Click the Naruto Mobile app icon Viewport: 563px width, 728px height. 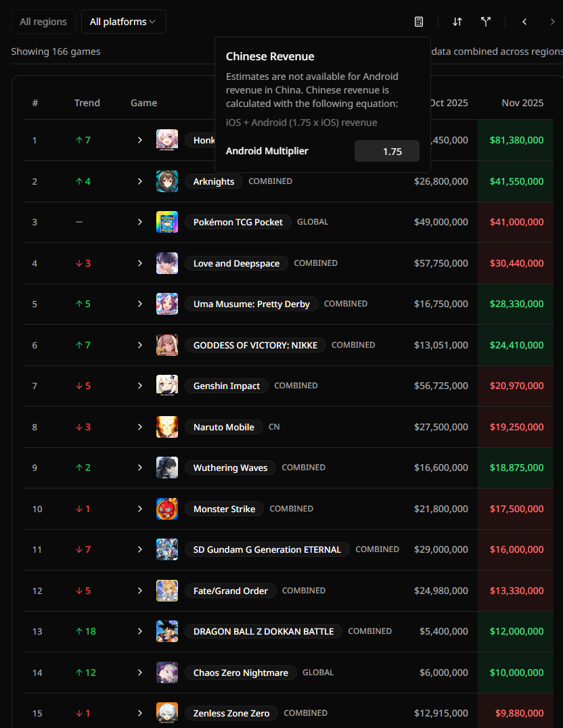[167, 427]
